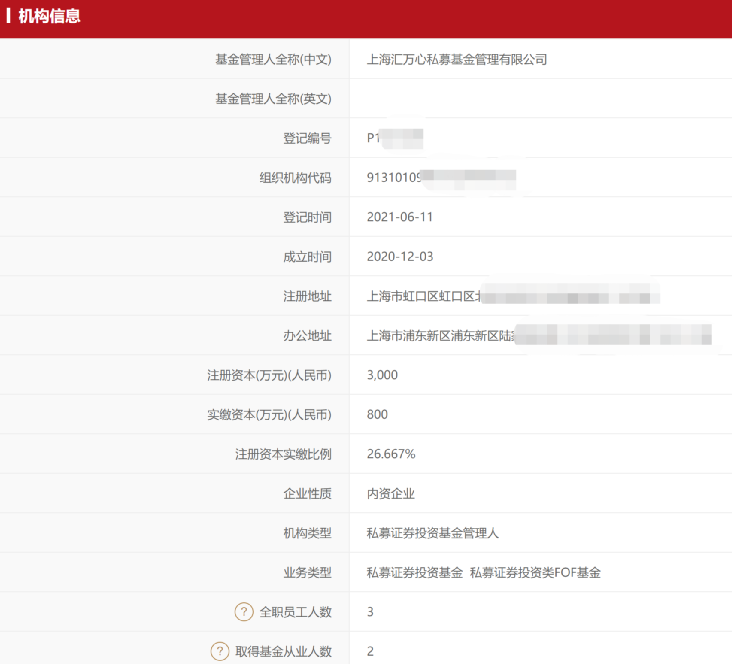732x664 pixels.
Task: Select the value 内资企业
Action: [390, 494]
